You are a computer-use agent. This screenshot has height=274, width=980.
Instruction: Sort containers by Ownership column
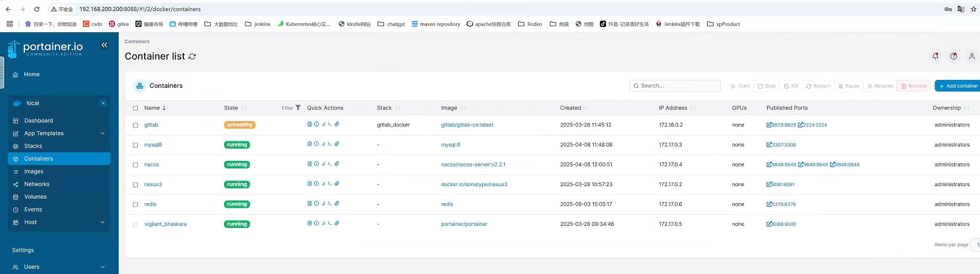click(951, 108)
